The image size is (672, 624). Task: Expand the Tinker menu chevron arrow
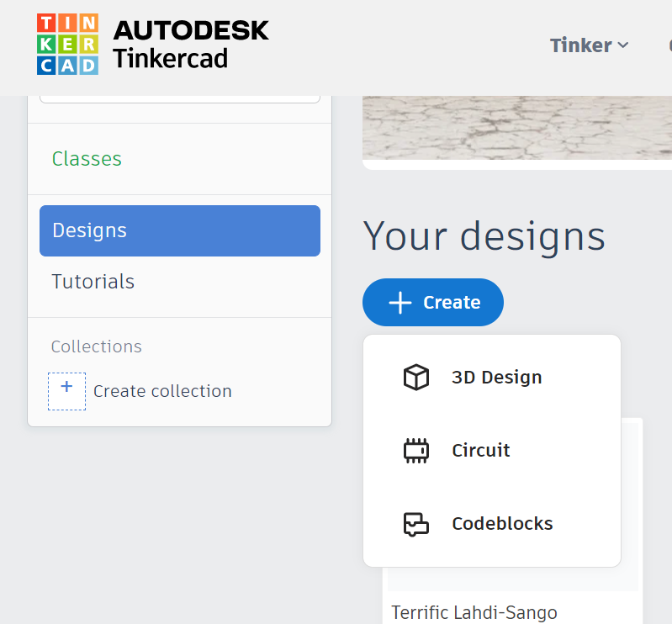click(623, 45)
